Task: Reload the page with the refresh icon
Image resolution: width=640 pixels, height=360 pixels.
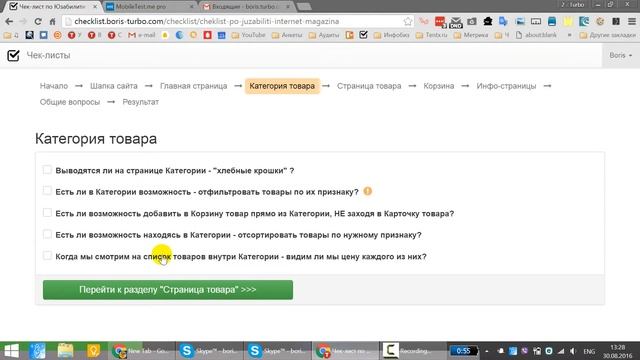Action: 38,21
